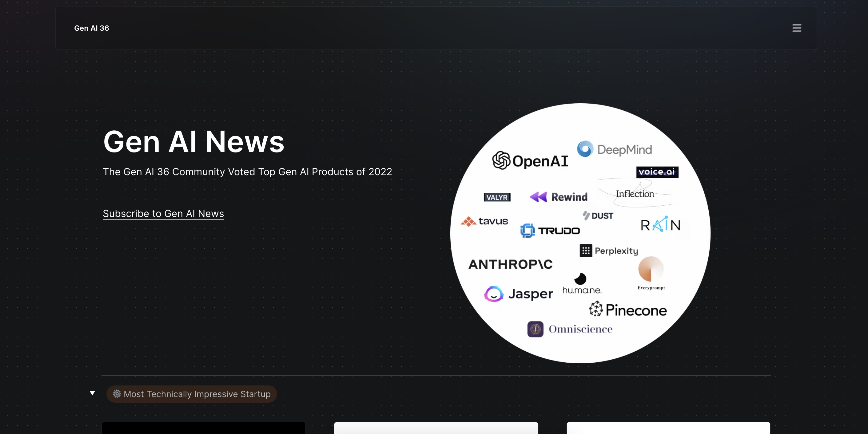Image resolution: width=868 pixels, height=434 pixels.
Task: Click the Gen AI 36 site title
Action: (x=92, y=28)
